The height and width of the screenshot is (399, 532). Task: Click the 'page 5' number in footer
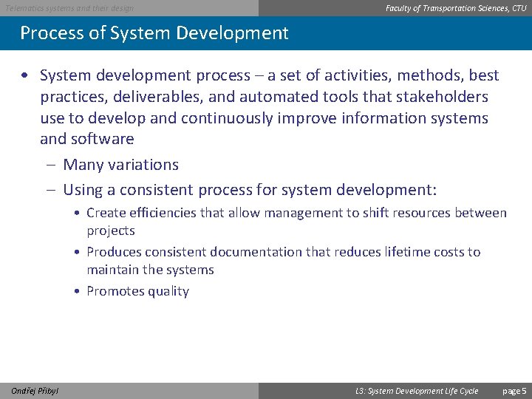coord(514,391)
